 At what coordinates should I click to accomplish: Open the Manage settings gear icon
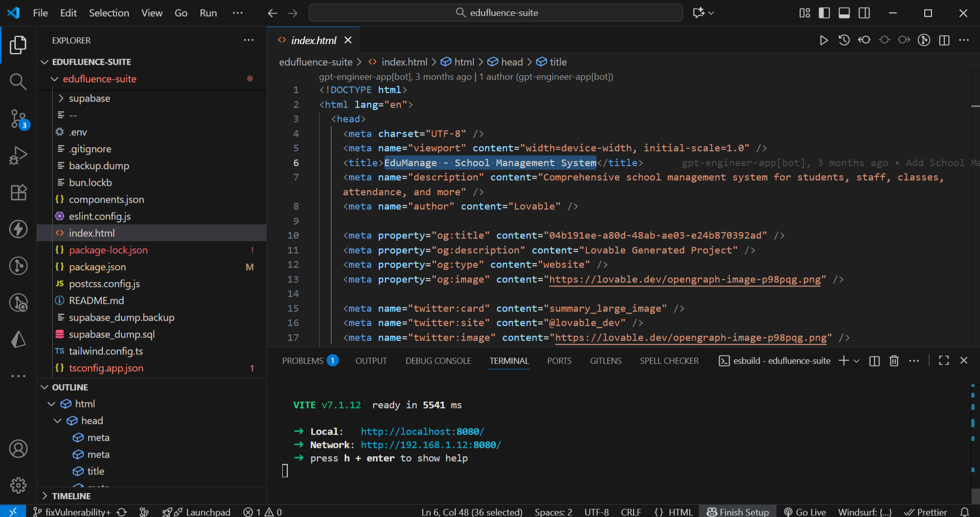[18, 485]
